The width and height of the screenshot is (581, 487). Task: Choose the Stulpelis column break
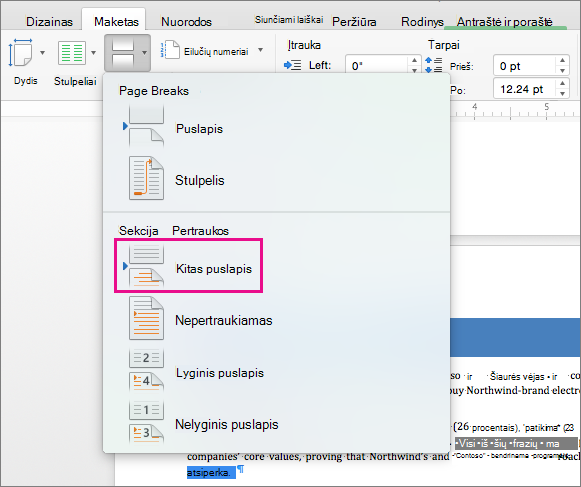[199, 180]
